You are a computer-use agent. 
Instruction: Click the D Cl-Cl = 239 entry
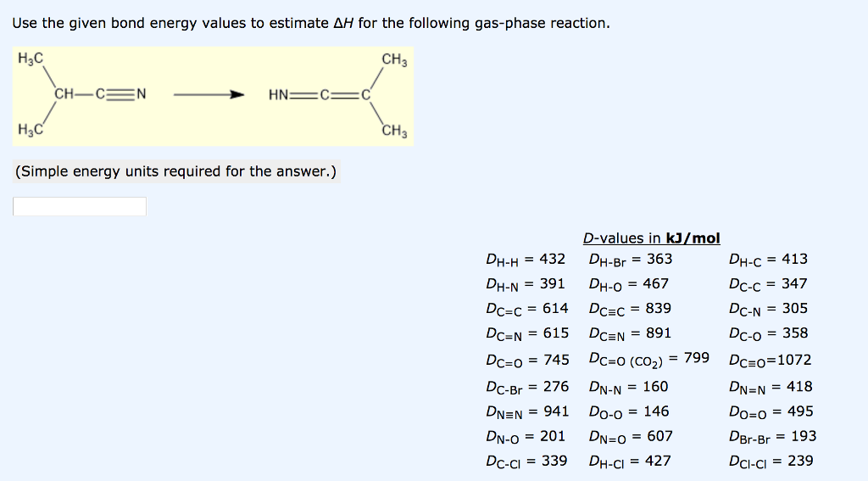coord(771,461)
